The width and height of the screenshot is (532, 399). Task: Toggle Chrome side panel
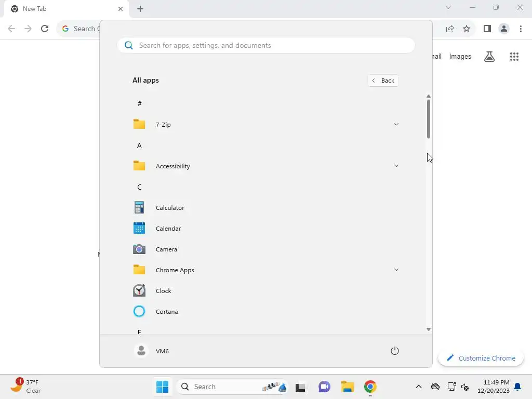(x=487, y=29)
